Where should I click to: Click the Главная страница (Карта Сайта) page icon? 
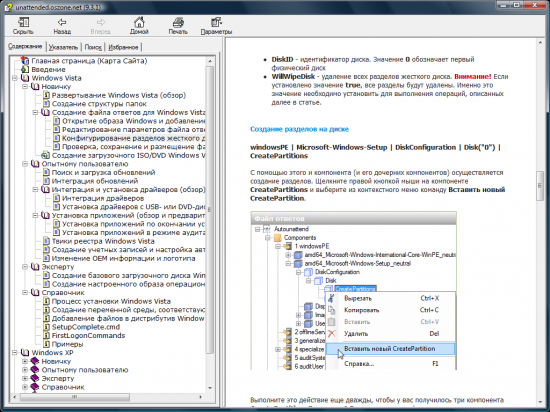pyautogui.click(x=25, y=61)
